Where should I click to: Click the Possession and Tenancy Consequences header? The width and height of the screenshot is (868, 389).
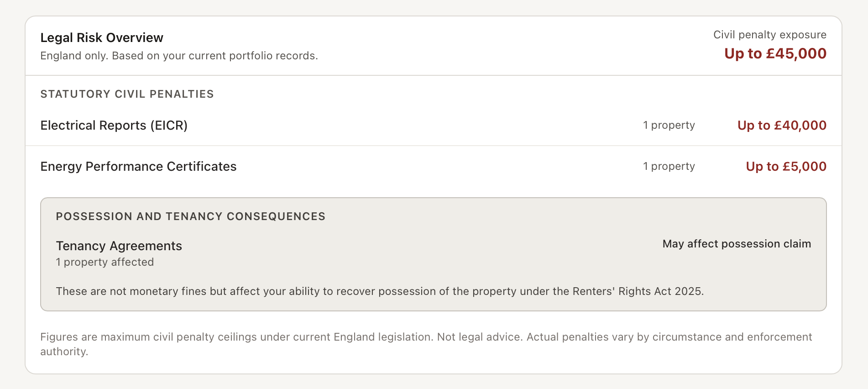[190, 216]
